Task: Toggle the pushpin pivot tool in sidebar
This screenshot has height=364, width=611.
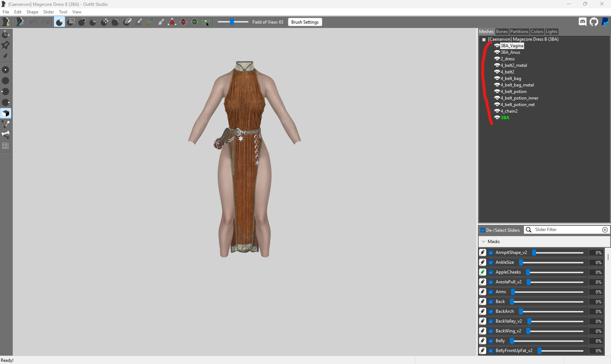Action: coord(6,45)
